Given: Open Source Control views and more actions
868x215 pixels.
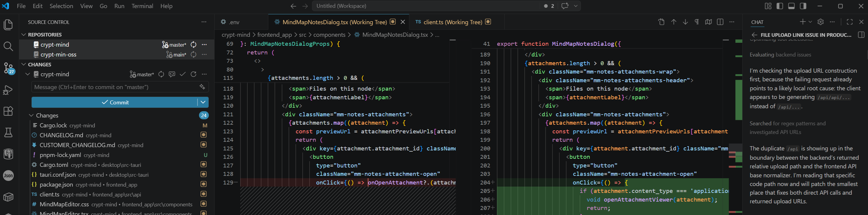Looking at the screenshot, I should click(204, 22).
